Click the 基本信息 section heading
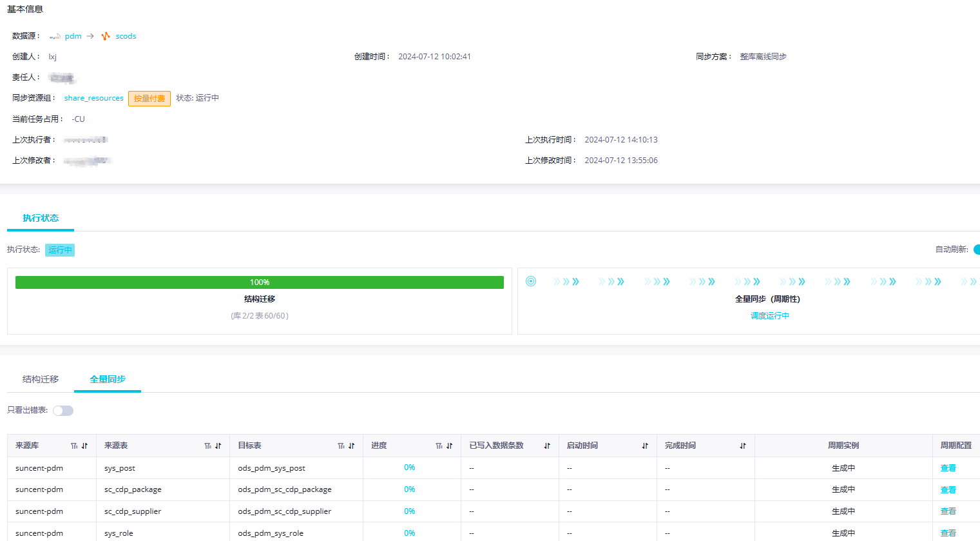980x541 pixels. 25,9
